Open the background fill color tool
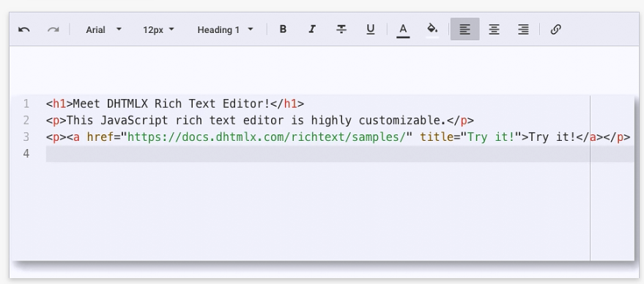 (x=432, y=29)
